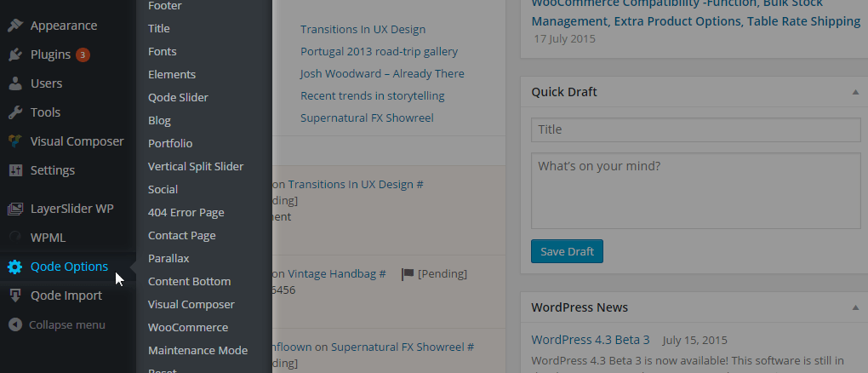868x373 pixels.
Task: Click the Pending flag icon near Vintage Handbag
Action: 408,274
